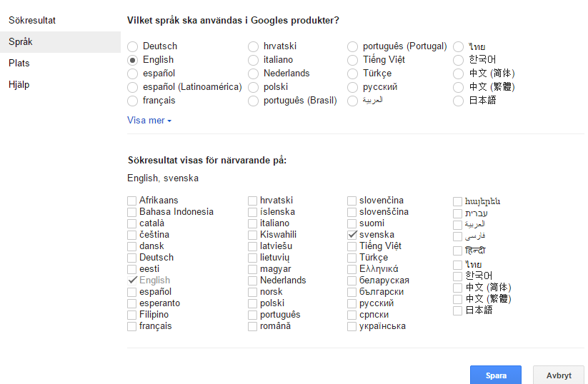Select the Nederlands radio option
Viewport: 588px width, 384px height.
point(253,74)
